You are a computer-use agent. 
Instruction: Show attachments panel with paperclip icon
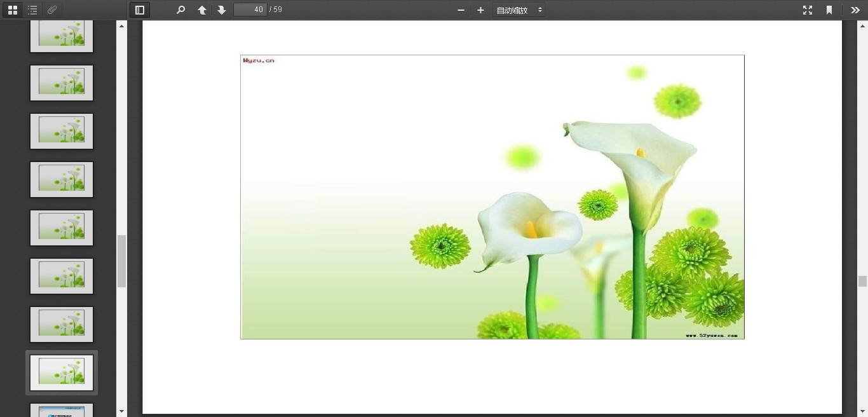pos(52,10)
